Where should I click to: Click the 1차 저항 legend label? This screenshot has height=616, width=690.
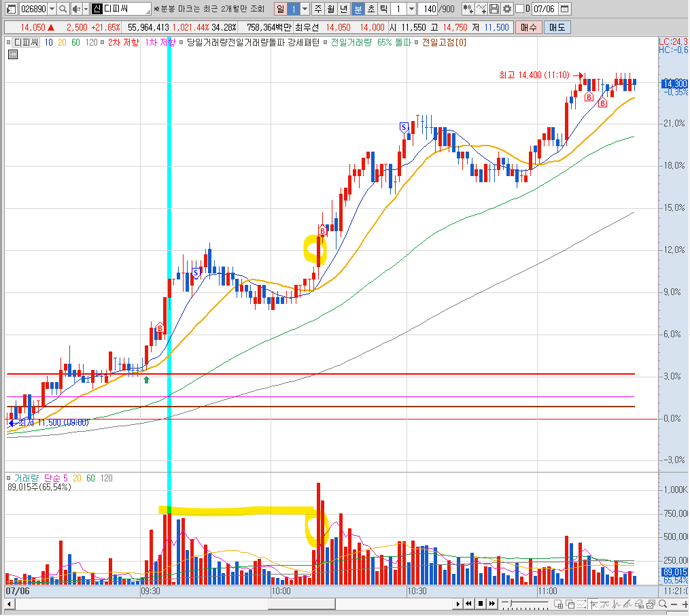[160, 42]
